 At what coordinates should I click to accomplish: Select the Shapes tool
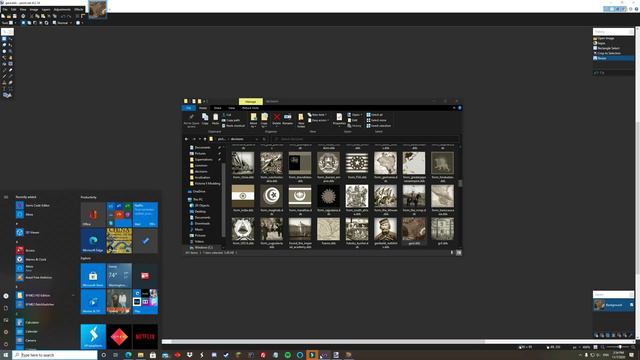[7, 95]
